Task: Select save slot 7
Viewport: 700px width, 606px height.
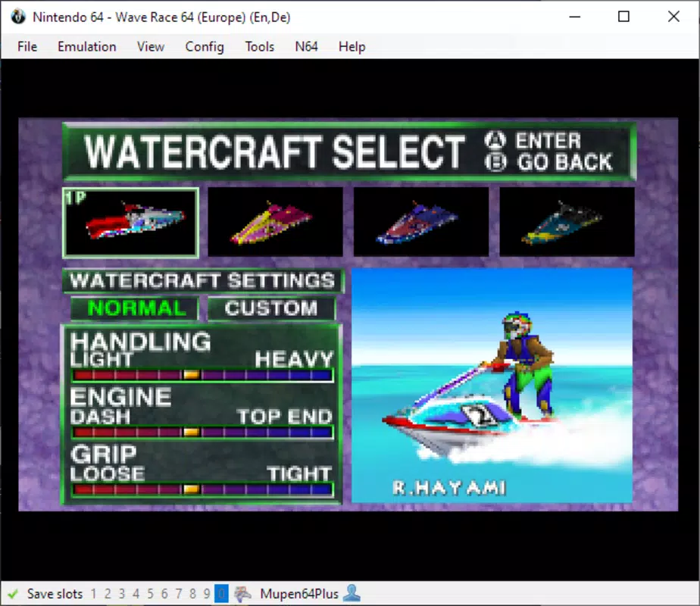Action: [x=179, y=594]
